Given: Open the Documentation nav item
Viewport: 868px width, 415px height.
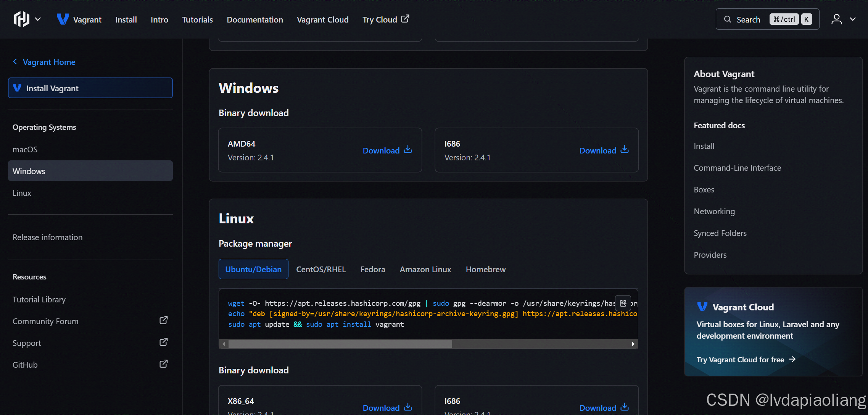Looking at the screenshot, I should point(255,19).
